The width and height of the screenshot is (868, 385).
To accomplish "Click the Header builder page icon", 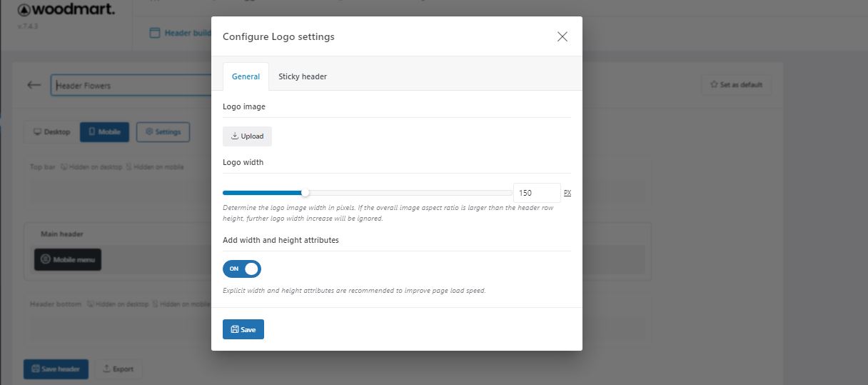I will (x=155, y=33).
